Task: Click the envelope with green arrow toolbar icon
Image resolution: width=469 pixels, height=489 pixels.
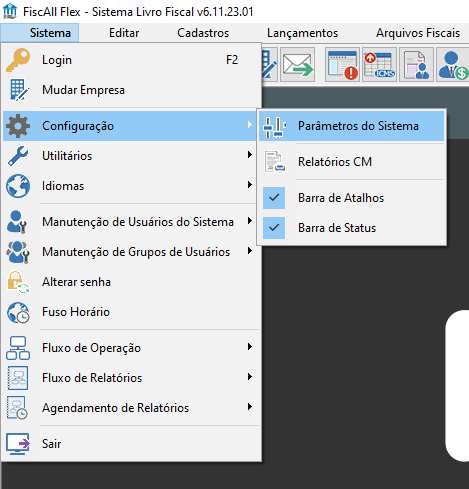Action: [298, 65]
